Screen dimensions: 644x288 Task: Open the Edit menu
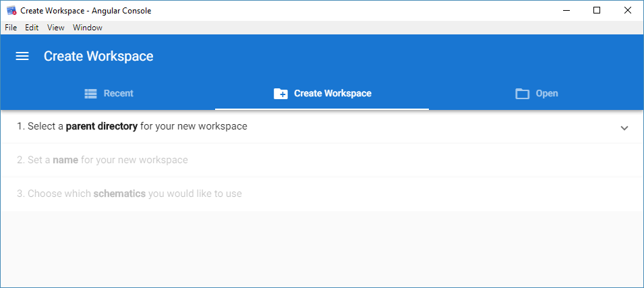coord(32,28)
